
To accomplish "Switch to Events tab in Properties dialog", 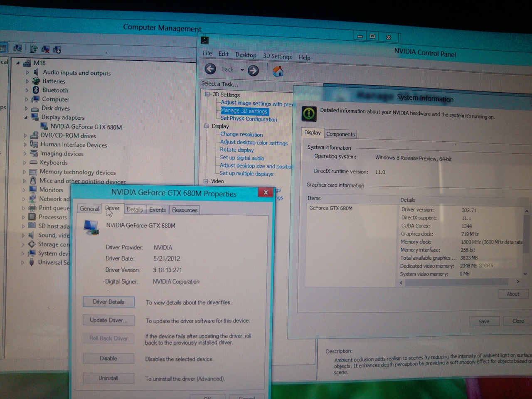I will pos(158,210).
